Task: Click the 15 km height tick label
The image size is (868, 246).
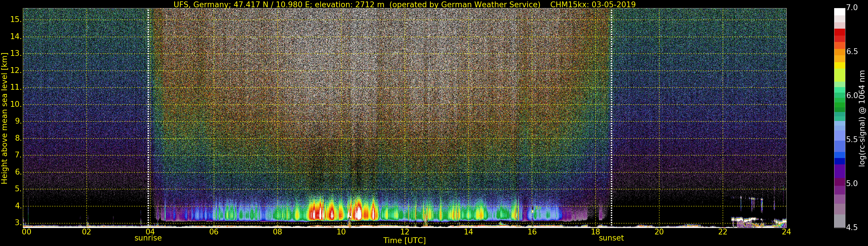Action: tap(16, 20)
